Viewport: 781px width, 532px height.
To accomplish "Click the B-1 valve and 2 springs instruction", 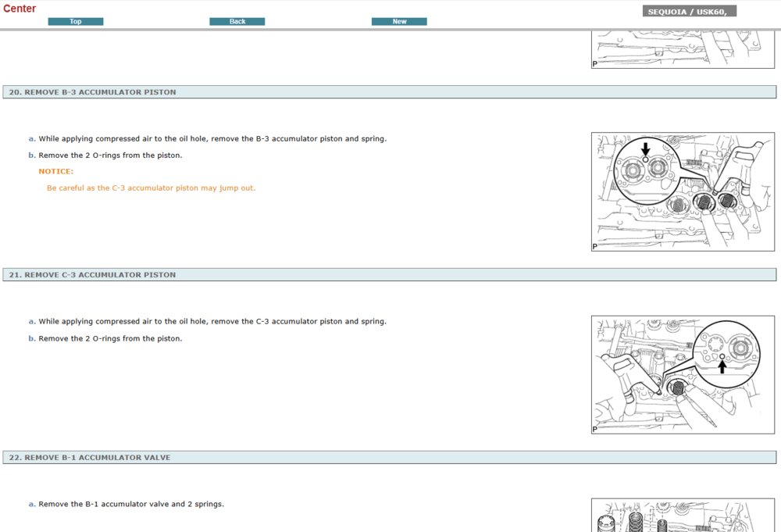I will tap(131, 505).
